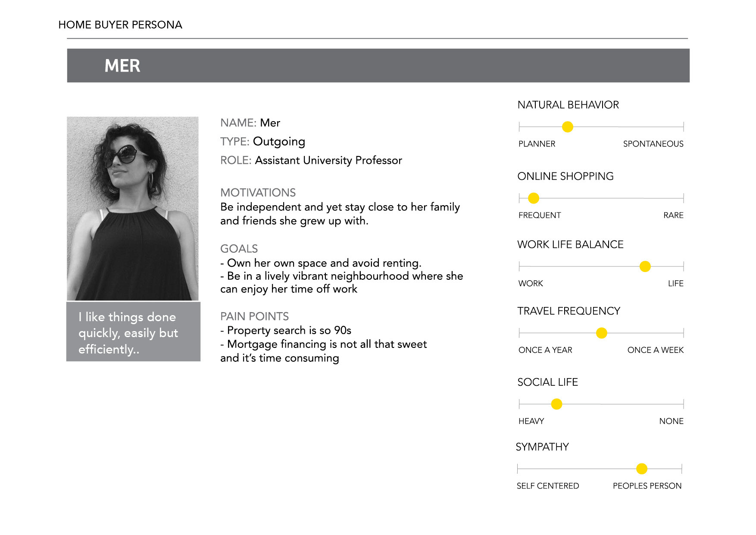Click the Natural Behavior slider knob

coord(568,127)
